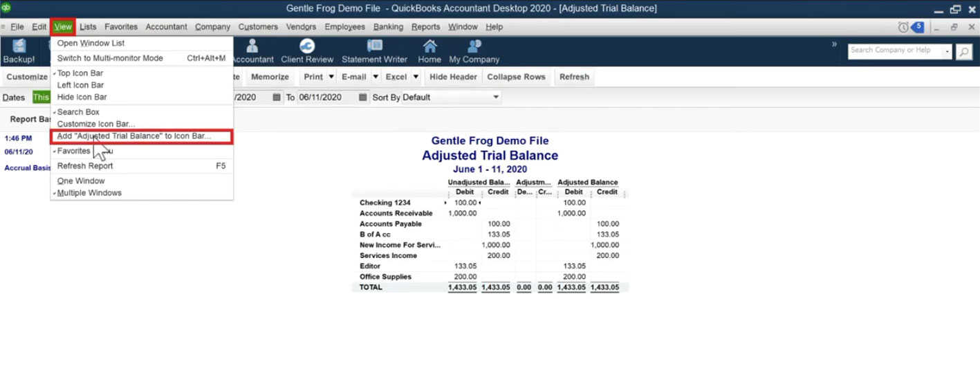The width and height of the screenshot is (980, 386).
Task: Click the Hide Header button
Action: tap(453, 77)
